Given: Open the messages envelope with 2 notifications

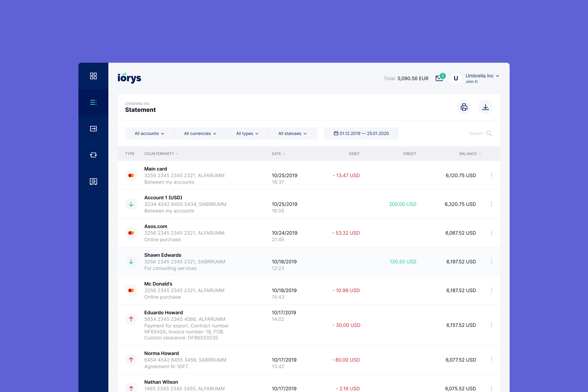Looking at the screenshot, I should point(440,77).
